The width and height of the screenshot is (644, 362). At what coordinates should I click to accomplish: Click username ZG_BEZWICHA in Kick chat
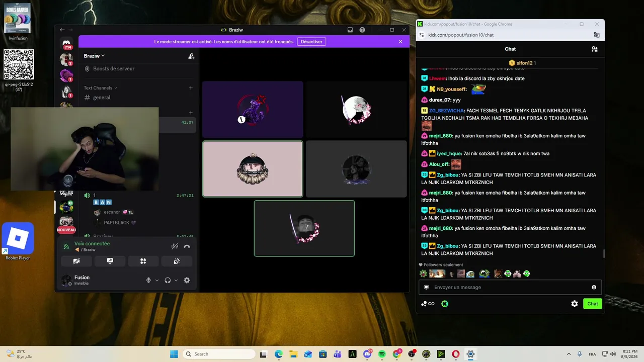[447, 111]
